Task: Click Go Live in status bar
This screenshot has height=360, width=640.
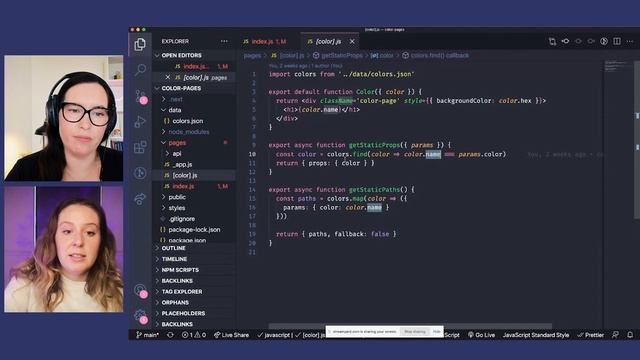Action: (482, 335)
